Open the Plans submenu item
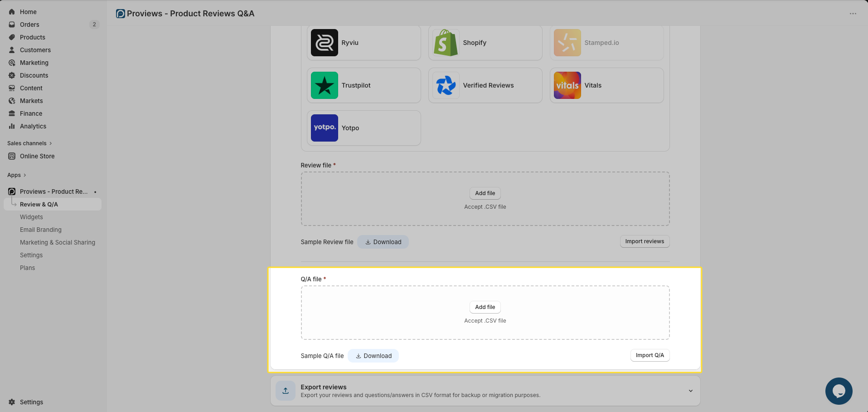This screenshot has height=412, width=868. 27,268
